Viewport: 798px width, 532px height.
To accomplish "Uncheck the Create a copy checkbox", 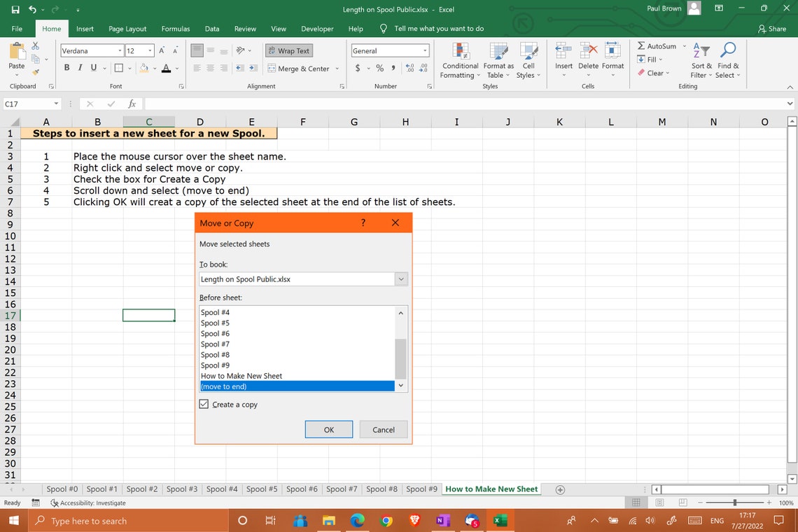I will [204, 404].
